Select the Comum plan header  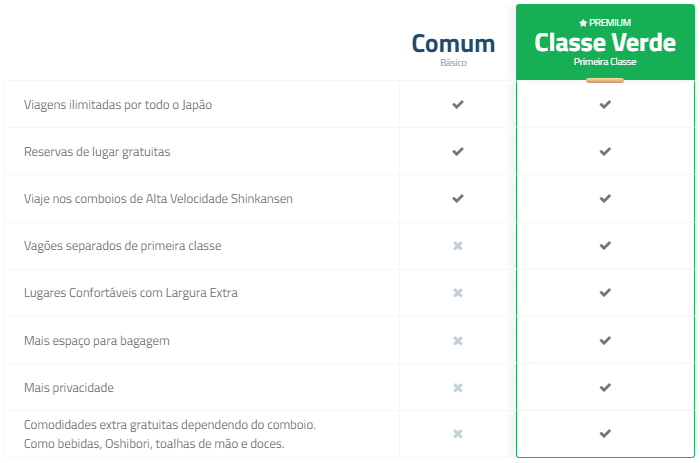(453, 44)
